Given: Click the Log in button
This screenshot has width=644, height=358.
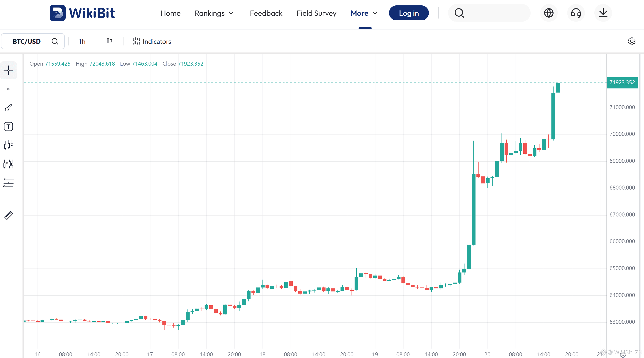Looking at the screenshot, I should pyautogui.click(x=409, y=13).
